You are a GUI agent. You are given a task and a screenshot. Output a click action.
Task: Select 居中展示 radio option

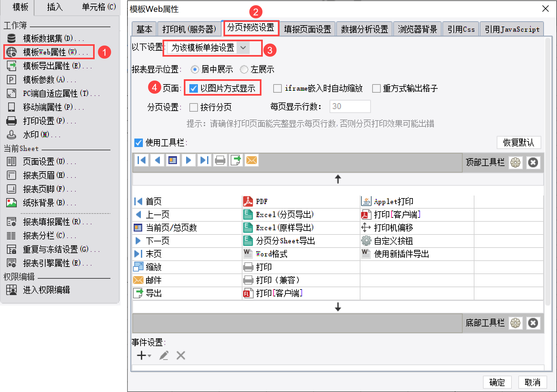point(195,69)
